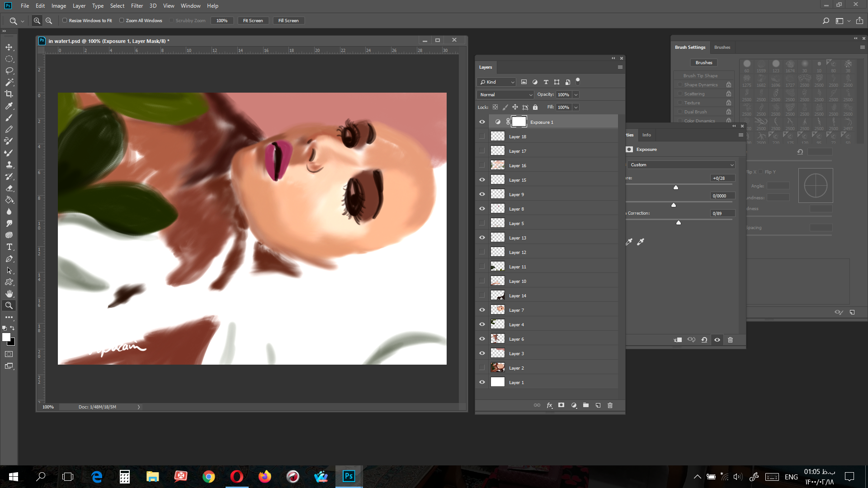Image resolution: width=868 pixels, height=488 pixels.
Task: Click Fit Screen button
Action: (x=253, y=20)
